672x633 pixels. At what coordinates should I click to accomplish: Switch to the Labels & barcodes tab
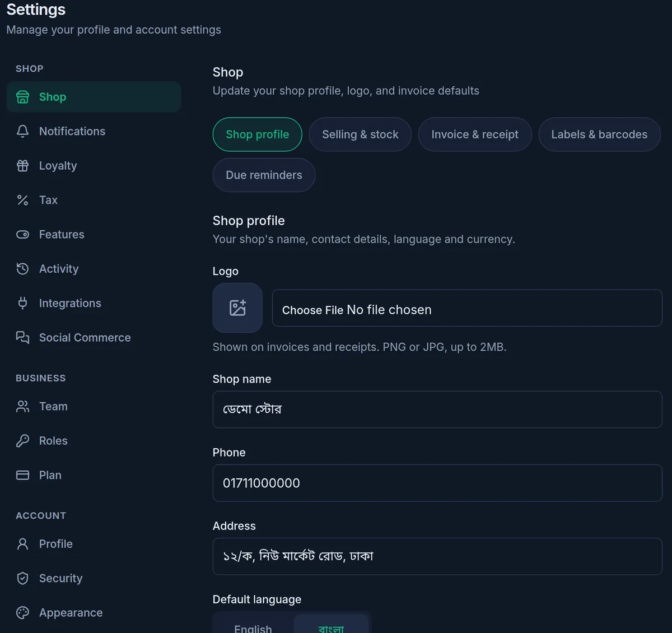click(599, 134)
